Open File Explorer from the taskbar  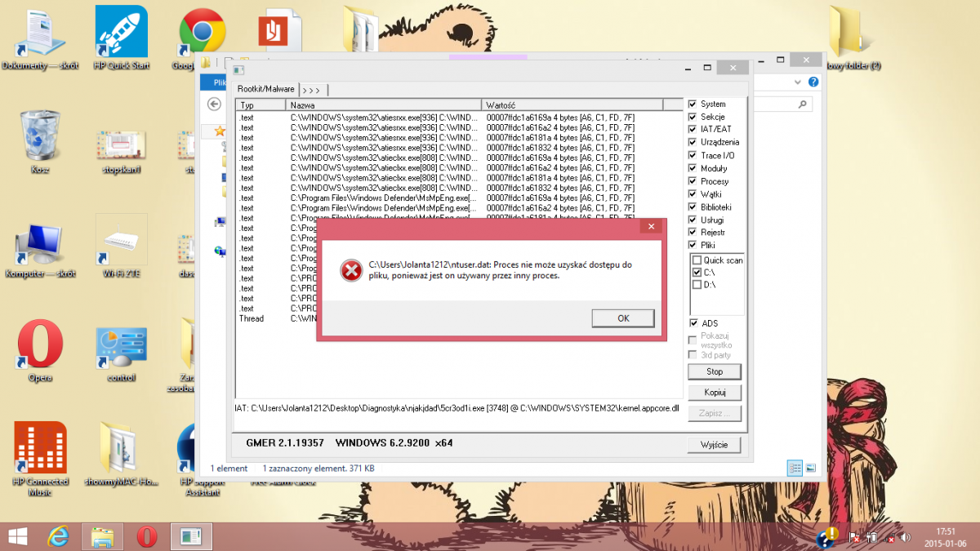102,536
